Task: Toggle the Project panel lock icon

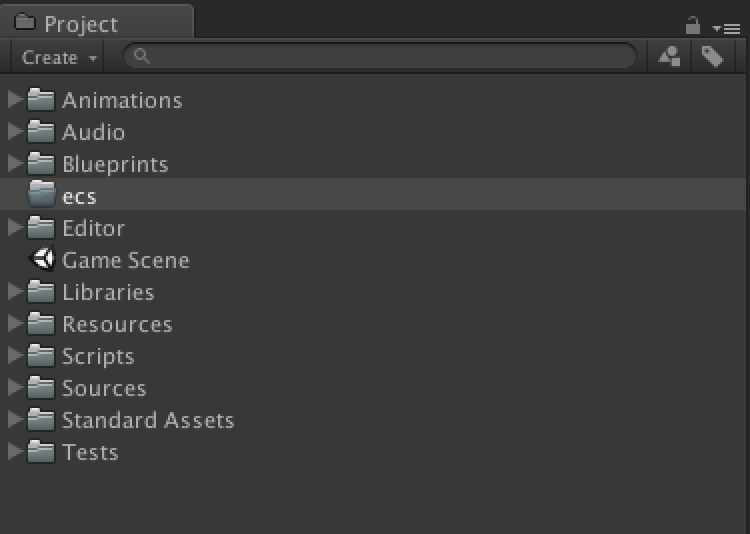Action: (x=693, y=25)
